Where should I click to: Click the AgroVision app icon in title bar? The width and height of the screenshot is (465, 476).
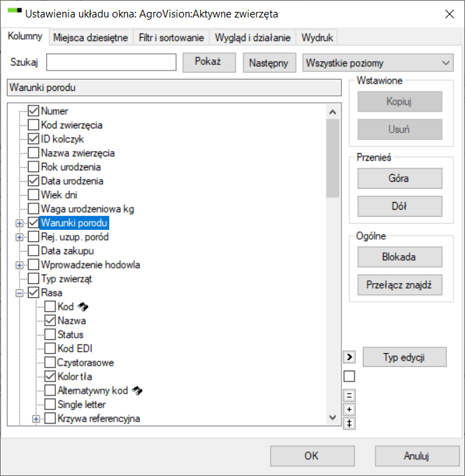click(15, 10)
